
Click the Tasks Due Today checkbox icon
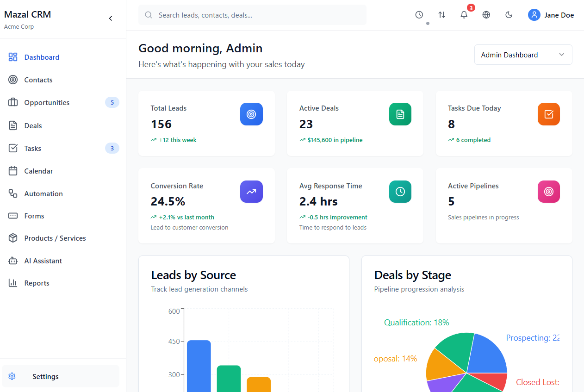click(x=548, y=114)
